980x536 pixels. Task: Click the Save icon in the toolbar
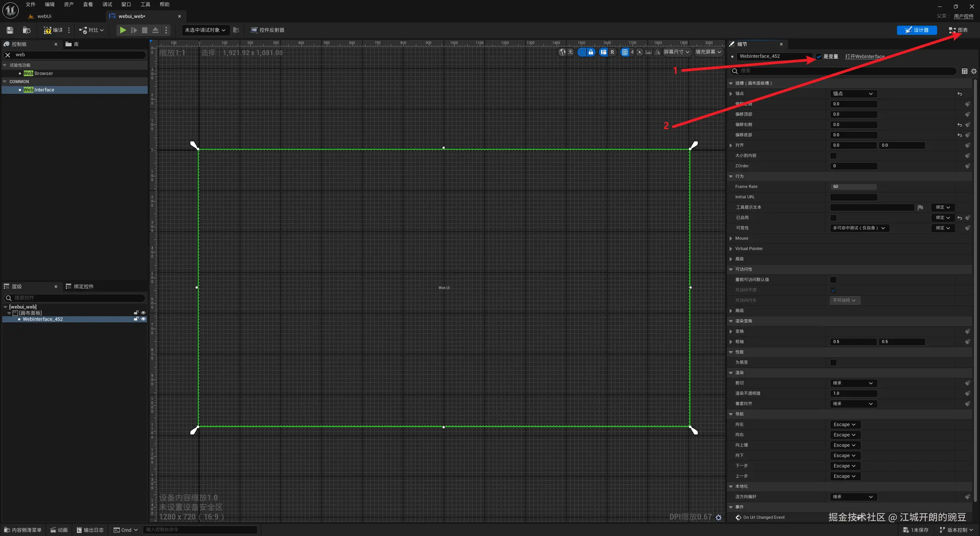coord(10,30)
